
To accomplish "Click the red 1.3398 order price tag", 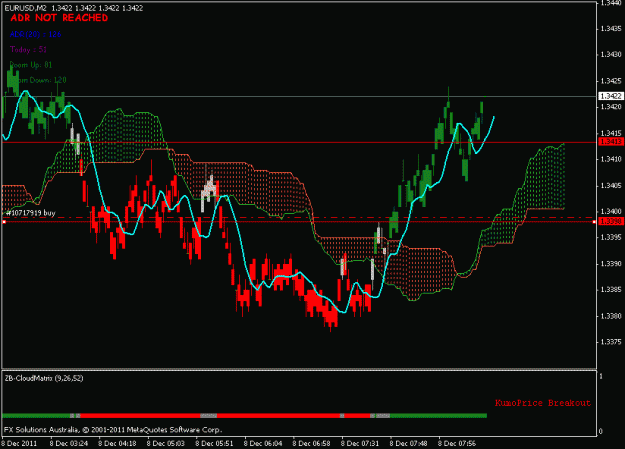I will (611, 221).
